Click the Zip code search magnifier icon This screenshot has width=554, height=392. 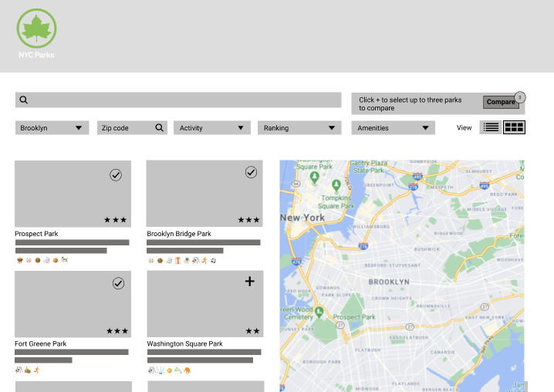click(160, 127)
